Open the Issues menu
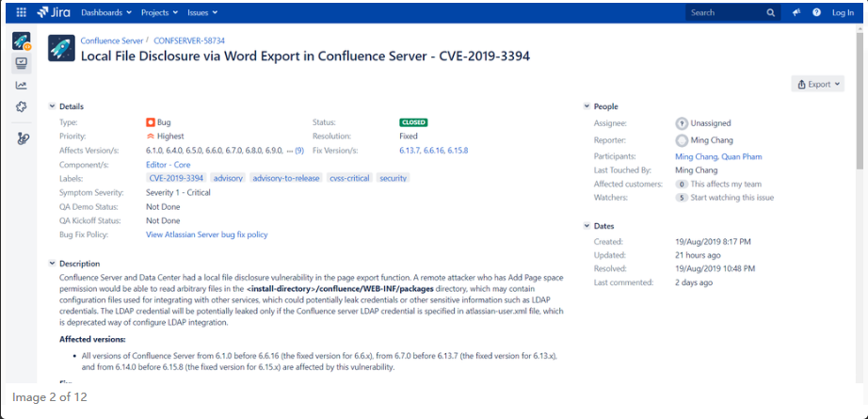This screenshot has height=419, width=868. pyautogui.click(x=202, y=12)
